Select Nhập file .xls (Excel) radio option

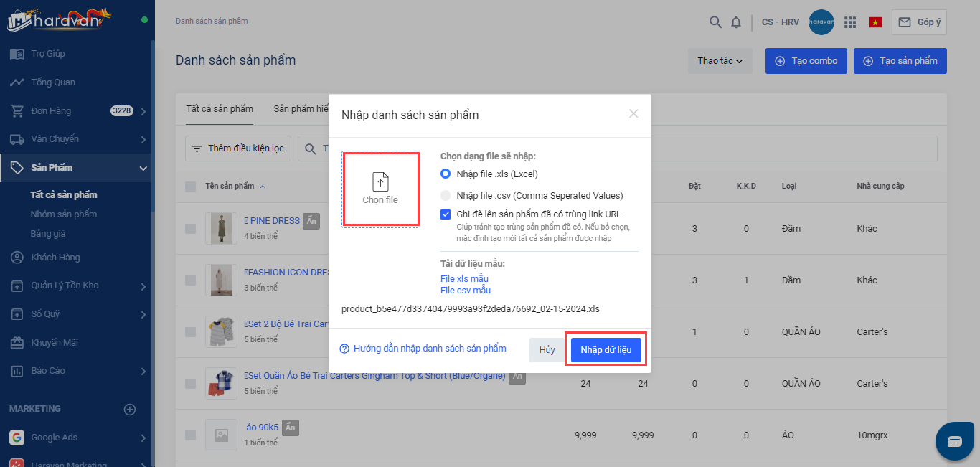(x=446, y=174)
